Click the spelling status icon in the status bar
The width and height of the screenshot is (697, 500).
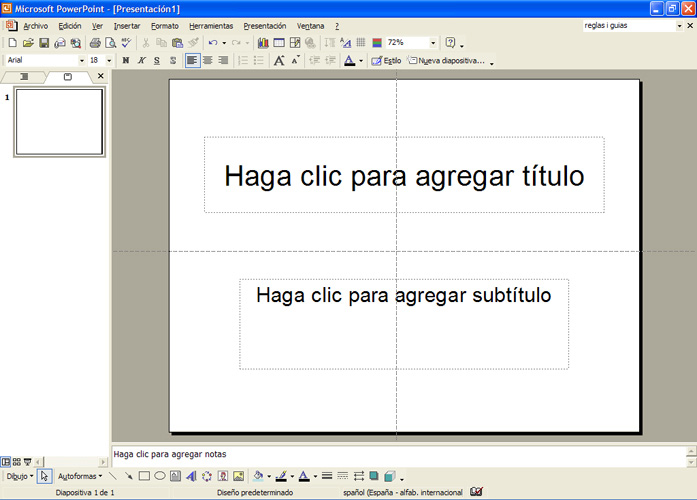click(476, 492)
